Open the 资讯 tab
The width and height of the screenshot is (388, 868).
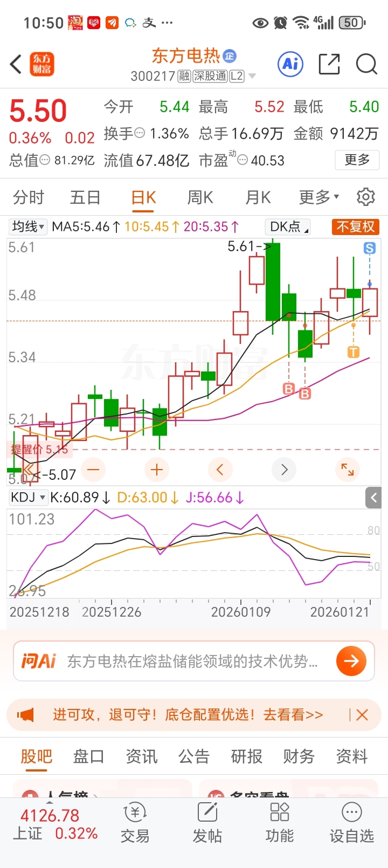[142, 756]
